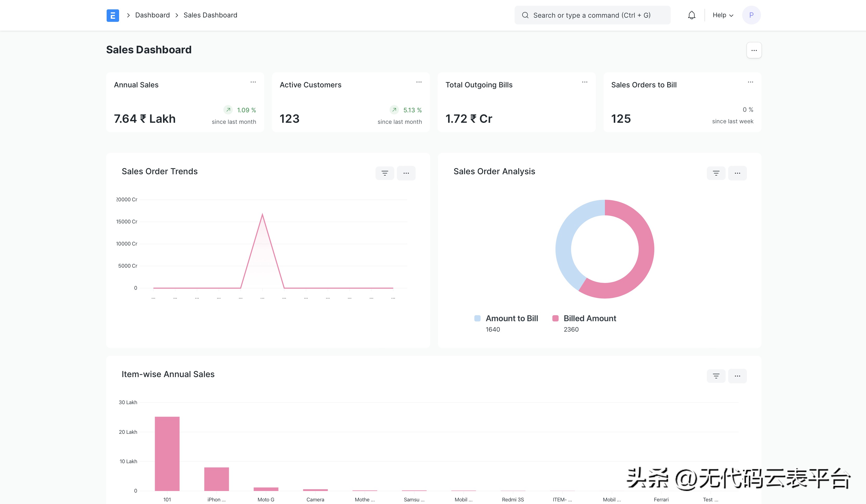This screenshot has height=504, width=866.
Task: Toggle the Amount to Bill legend entry
Action: click(x=506, y=319)
